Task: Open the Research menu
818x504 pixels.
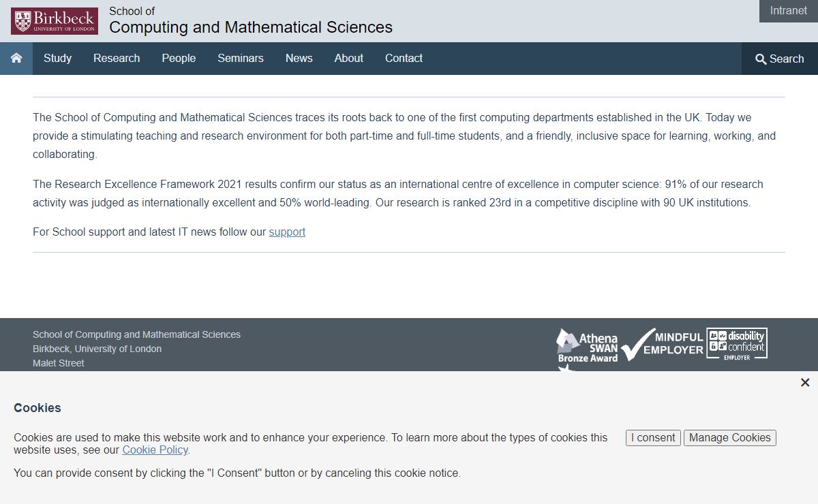Action: pos(117,59)
